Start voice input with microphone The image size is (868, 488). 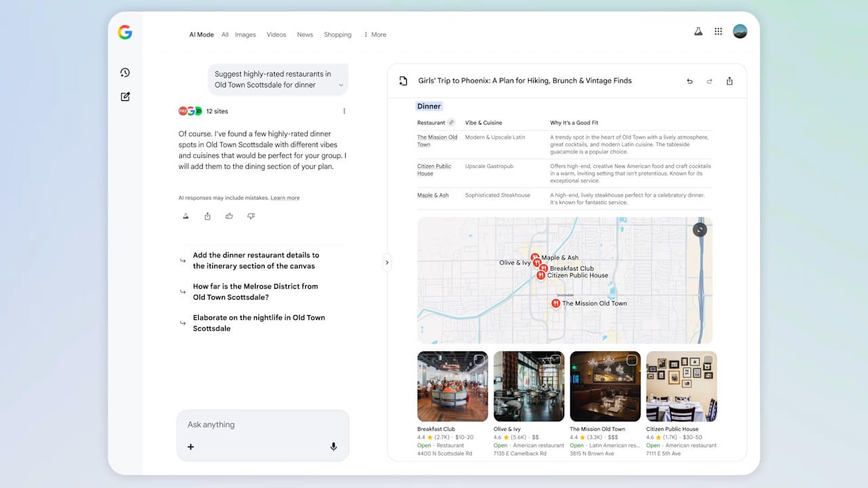(x=333, y=447)
